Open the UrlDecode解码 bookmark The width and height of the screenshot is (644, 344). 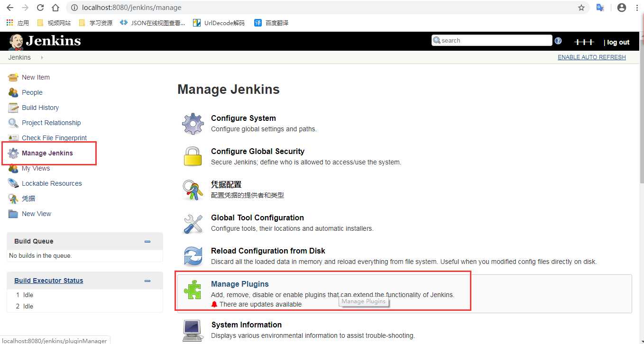pyautogui.click(x=219, y=23)
